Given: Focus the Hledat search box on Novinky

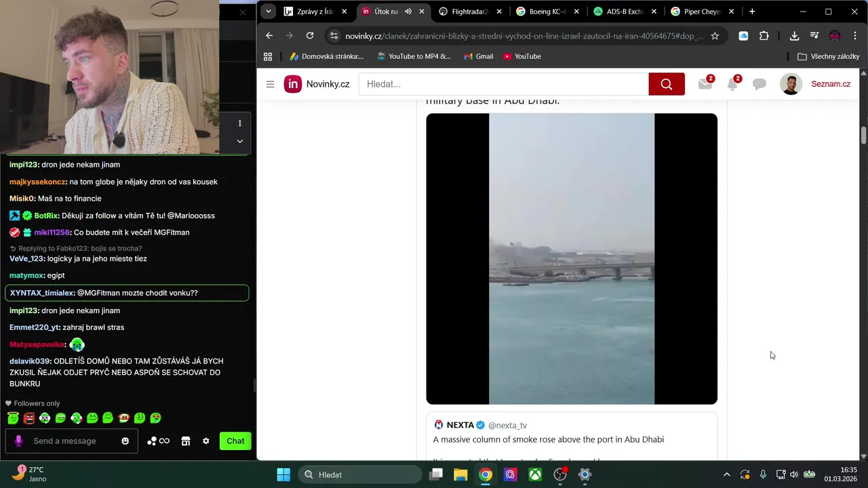Looking at the screenshot, I should pyautogui.click(x=503, y=84).
